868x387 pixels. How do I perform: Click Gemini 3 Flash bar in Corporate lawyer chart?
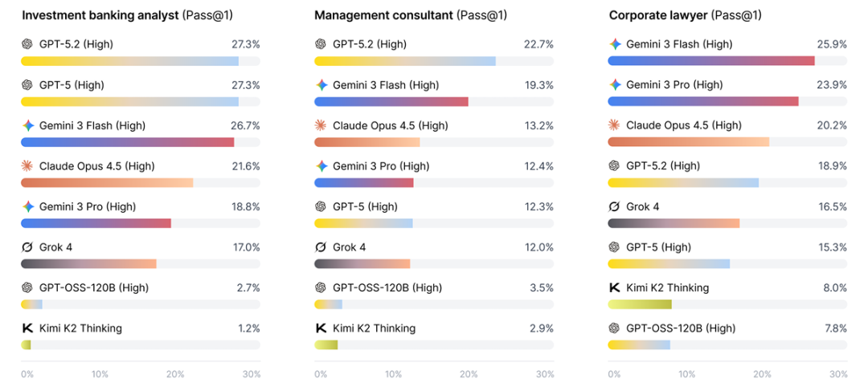pos(710,61)
